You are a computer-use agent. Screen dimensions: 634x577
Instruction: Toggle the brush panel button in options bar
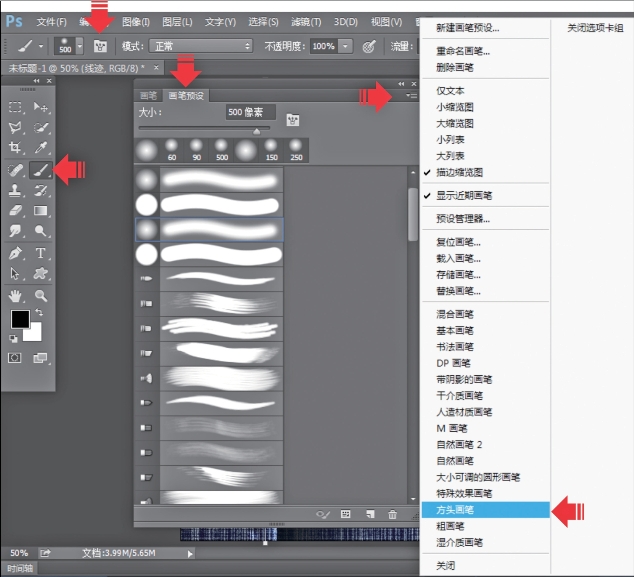(100, 46)
